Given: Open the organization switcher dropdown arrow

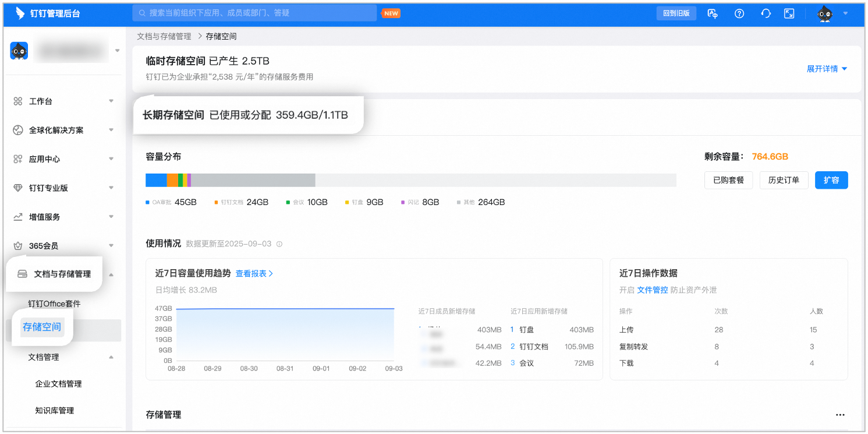Looking at the screenshot, I should (117, 51).
